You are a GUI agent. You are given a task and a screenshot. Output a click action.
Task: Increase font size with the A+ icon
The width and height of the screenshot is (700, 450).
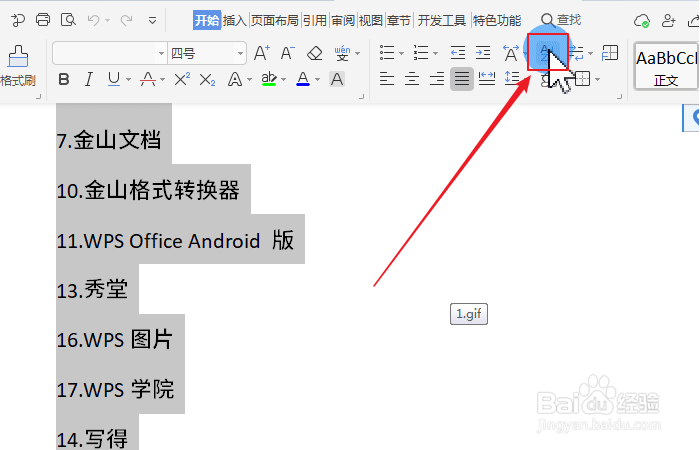262,53
